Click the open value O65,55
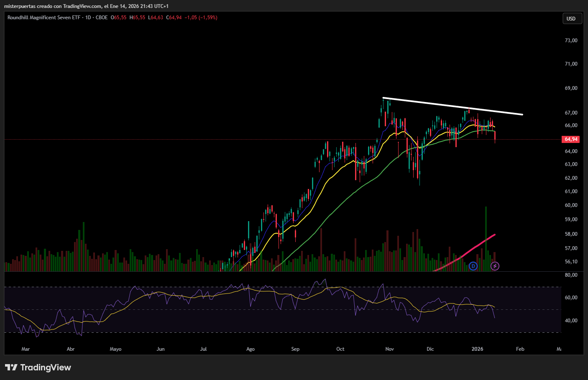This screenshot has height=380, width=588. point(119,18)
